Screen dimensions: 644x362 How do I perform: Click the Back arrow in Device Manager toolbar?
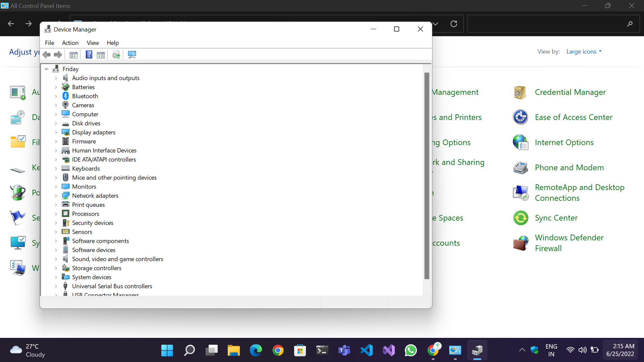pos(47,55)
